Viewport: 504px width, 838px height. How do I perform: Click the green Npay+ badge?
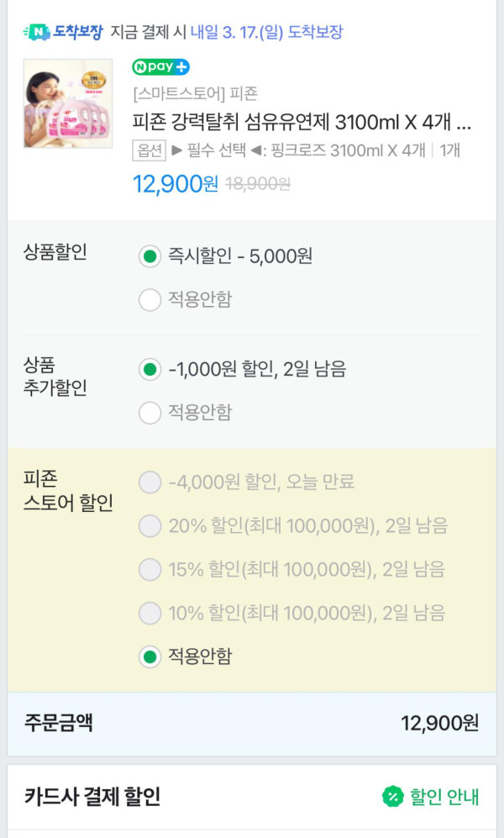click(160, 67)
